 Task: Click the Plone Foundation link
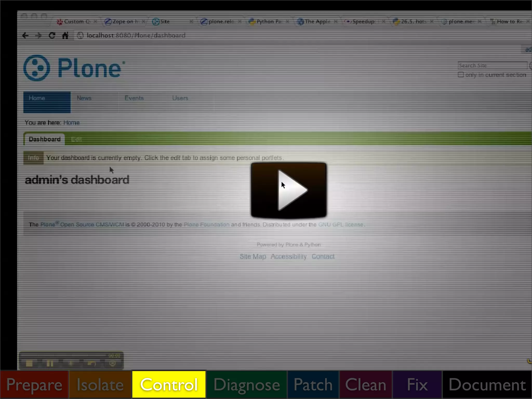click(207, 224)
